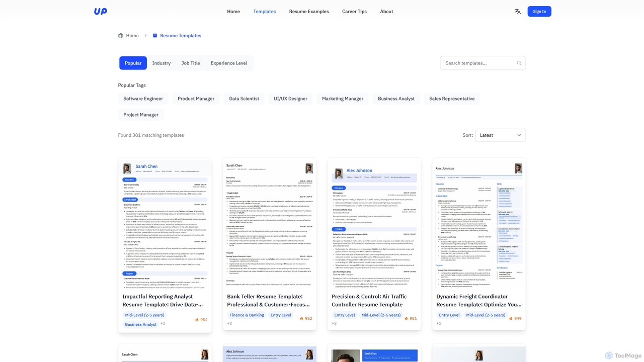Click Mid-Level tag on Freight Coordinator card
Screen dimensions: 644x362
486,315
